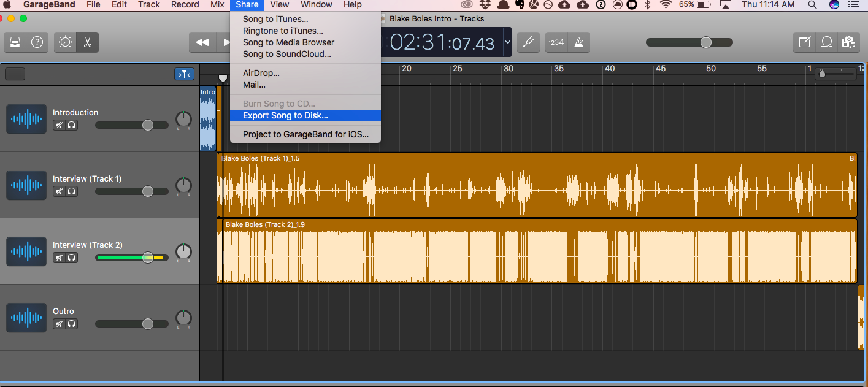Open the View menu
868x387 pixels.
(x=280, y=5)
